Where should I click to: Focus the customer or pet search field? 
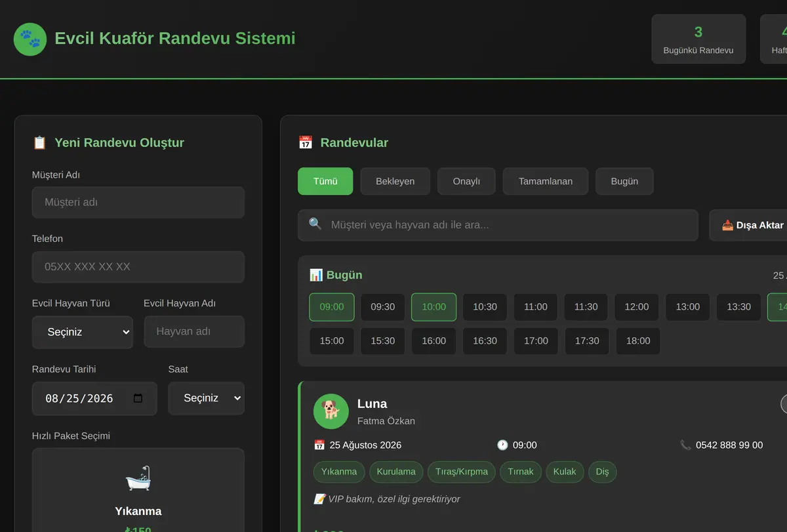click(x=498, y=225)
